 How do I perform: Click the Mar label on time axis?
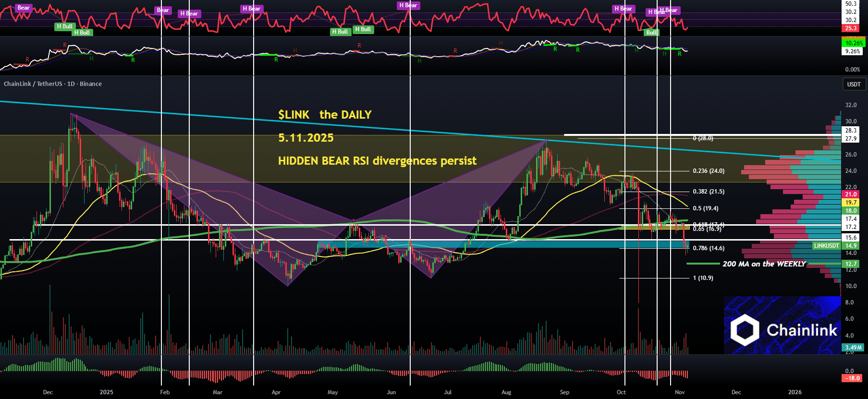tap(218, 392)
